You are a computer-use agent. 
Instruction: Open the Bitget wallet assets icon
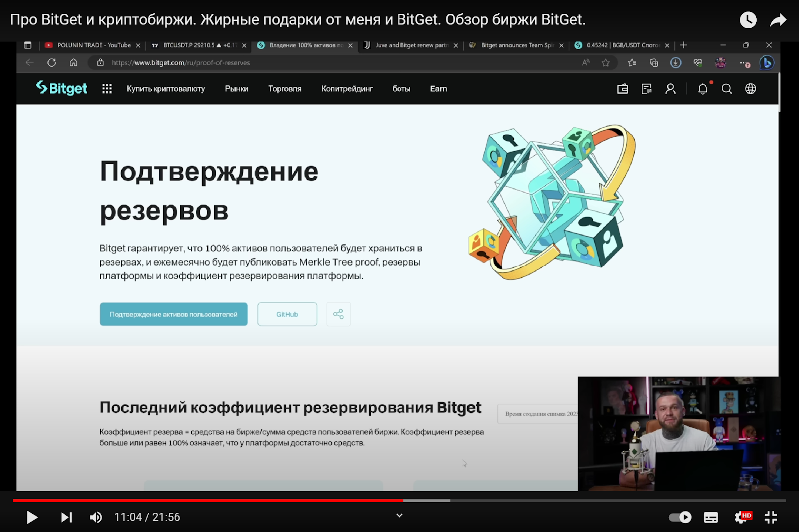[623, 89]
